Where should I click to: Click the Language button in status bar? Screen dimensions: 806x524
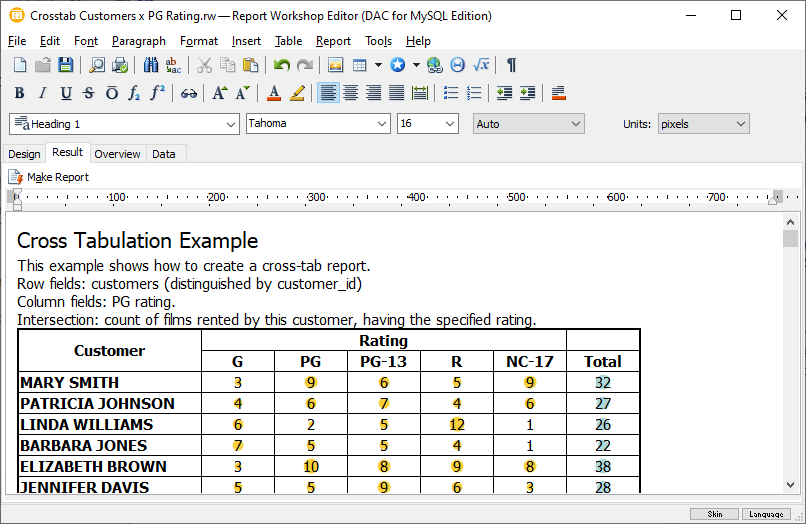tap(767, 514)
